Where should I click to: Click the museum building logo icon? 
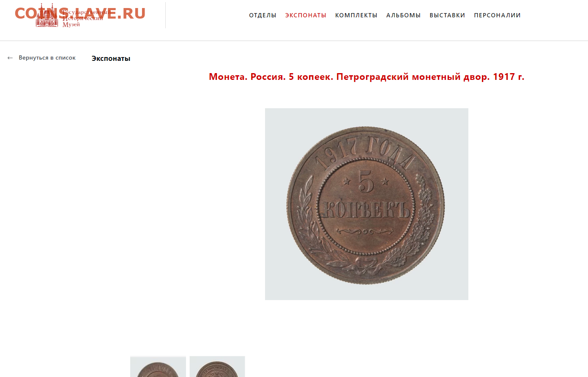click(47, 16)
